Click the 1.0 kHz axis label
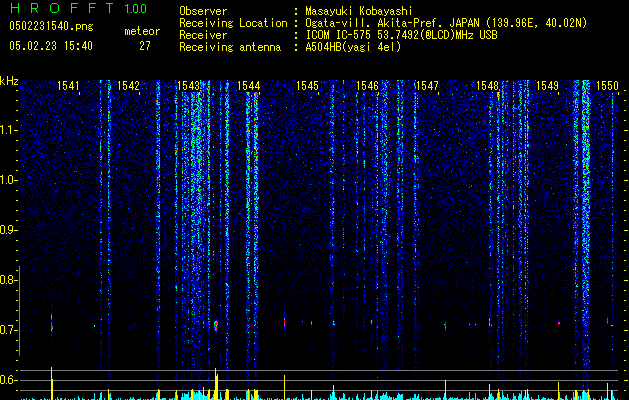Screen dimensions: 629x400 click(8, 180)
